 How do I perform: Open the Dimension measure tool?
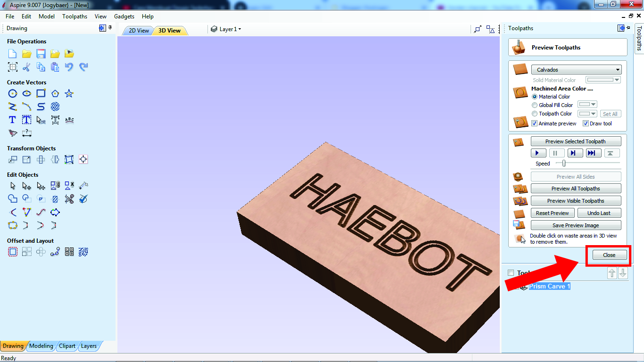pyautogui.click(x=27, y=133)
